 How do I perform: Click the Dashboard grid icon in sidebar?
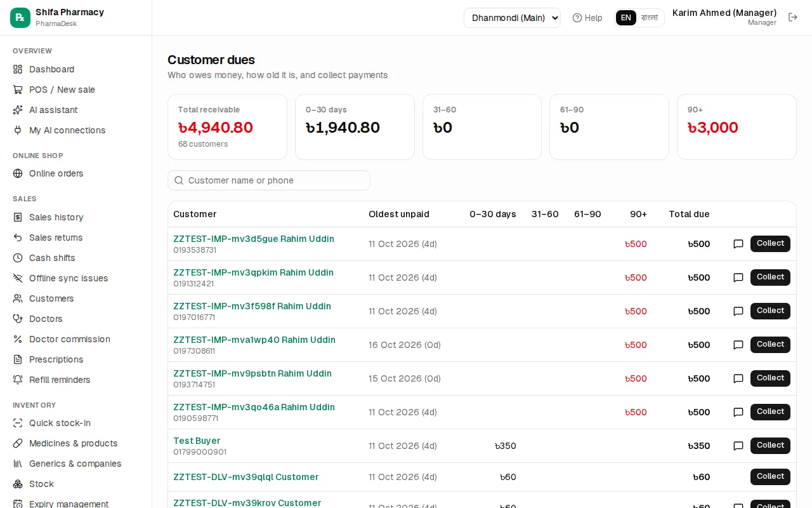18,69
